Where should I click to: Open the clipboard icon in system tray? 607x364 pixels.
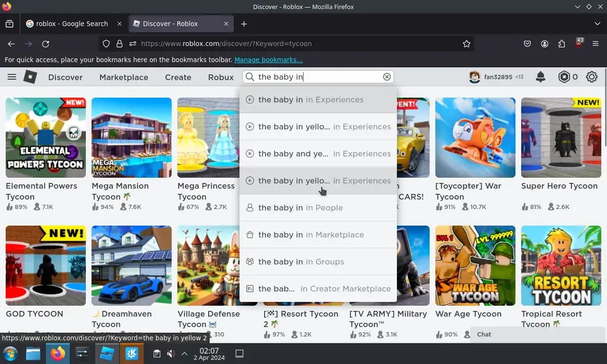pyautogui.click(x=156, y=354)
